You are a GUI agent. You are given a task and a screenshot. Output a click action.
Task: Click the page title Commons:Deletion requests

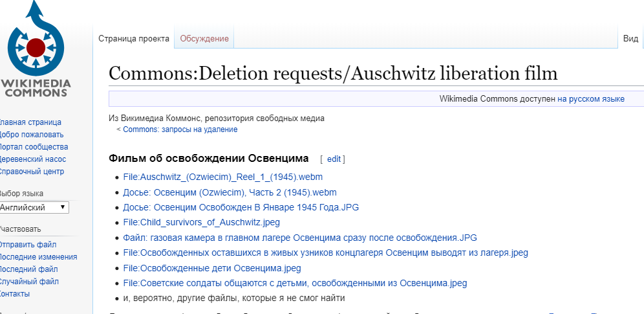(333, 73)
